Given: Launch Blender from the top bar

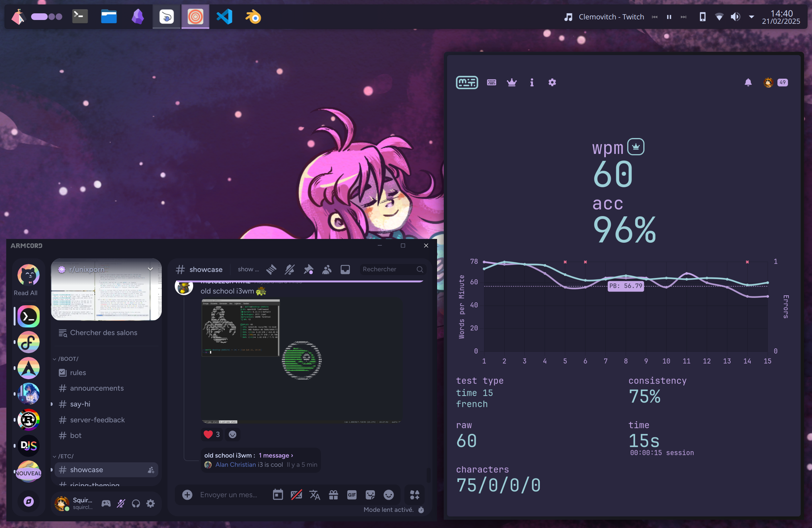Looking at the screenshot, I should 253,16.
